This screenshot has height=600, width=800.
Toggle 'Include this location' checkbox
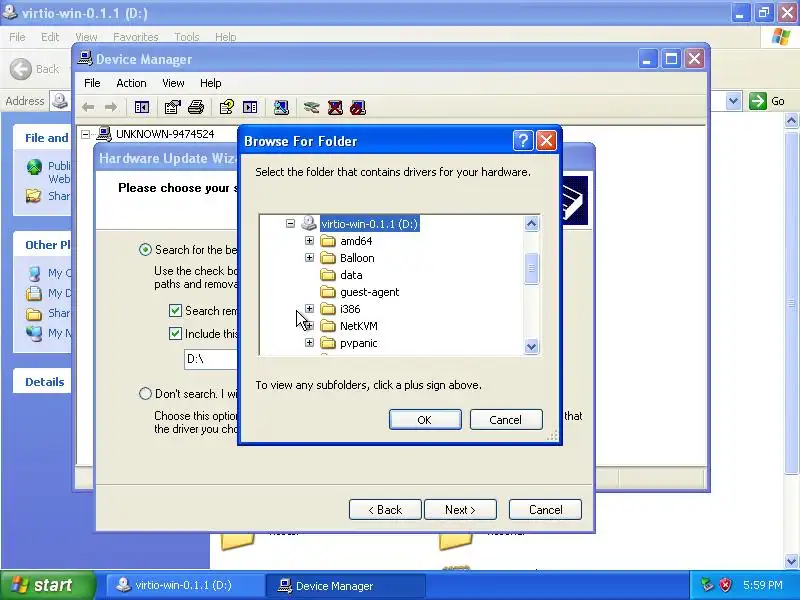point(175,334)
